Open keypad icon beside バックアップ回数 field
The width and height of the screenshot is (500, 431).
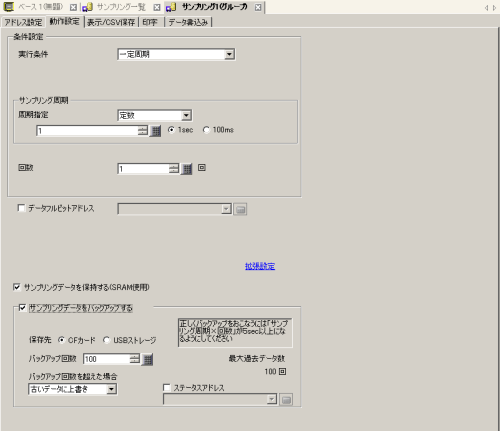click(147, 359)
